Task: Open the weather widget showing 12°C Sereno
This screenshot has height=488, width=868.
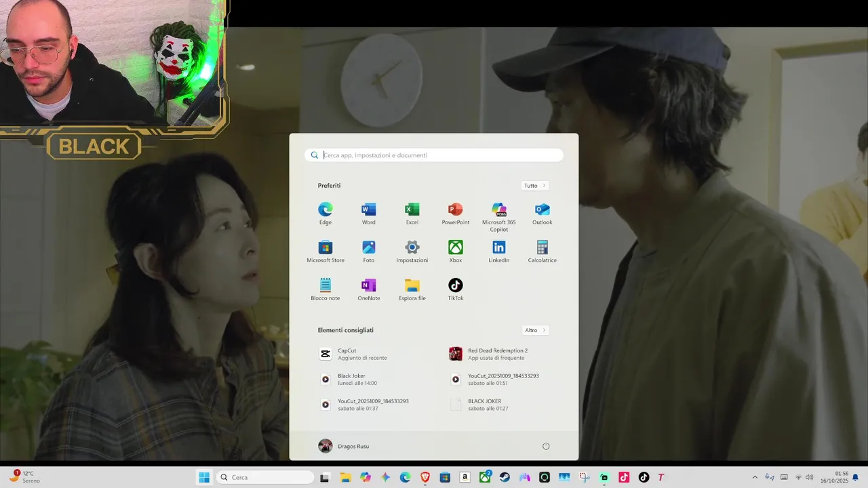Action: click(x=24, y=477)
